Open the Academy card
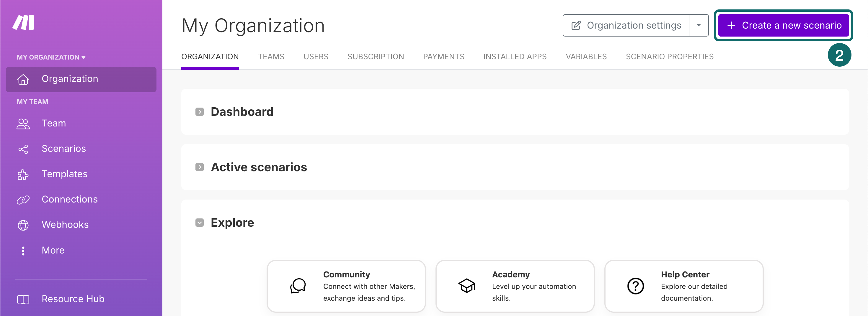The height and width of the screenshot is (316, 868). [x=515, y=286]
